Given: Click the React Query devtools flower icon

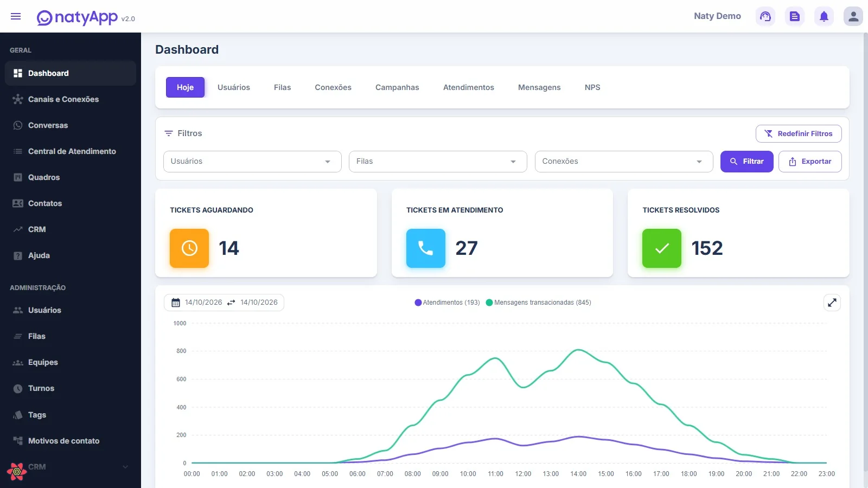Looking at the screenshot, I should (x=17, y=472).
